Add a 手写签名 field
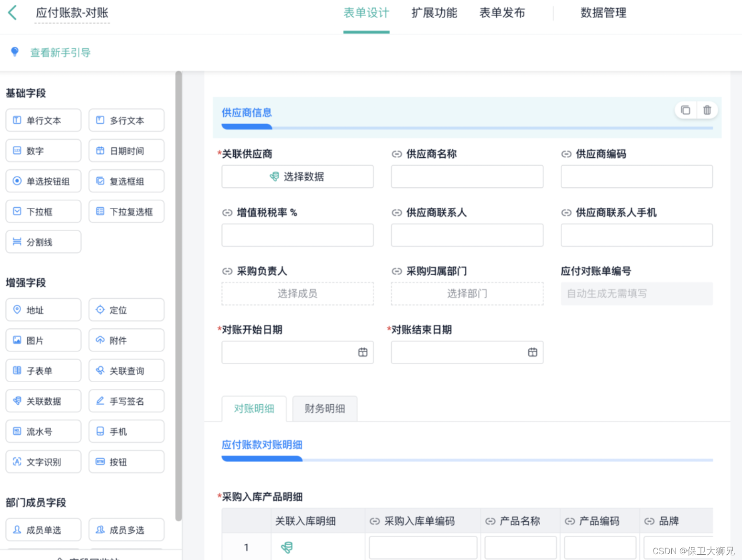742x560 pixels. (x=127, y=401)
